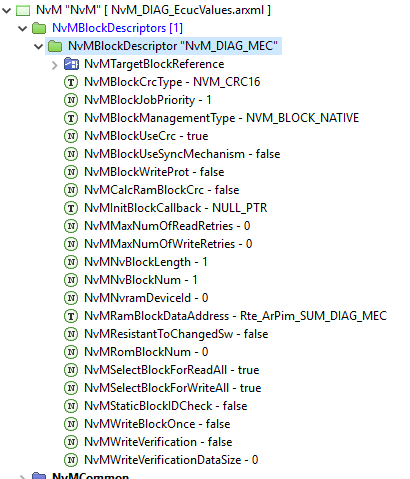Screen dimensions: 410x479
Task: Open the NvMBlockDescriptors [1] link label
Action: 117,28
